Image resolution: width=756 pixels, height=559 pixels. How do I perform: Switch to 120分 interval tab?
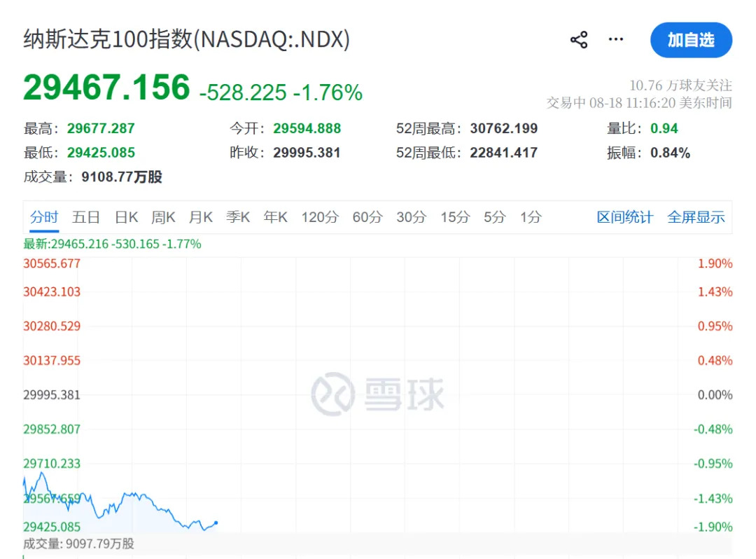click(x=320, y=217)
